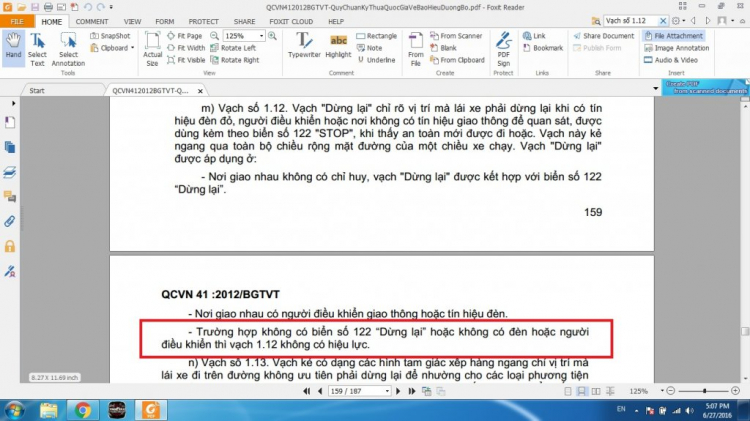
Task: Select Underline comment tool
Action: point(376,60)
